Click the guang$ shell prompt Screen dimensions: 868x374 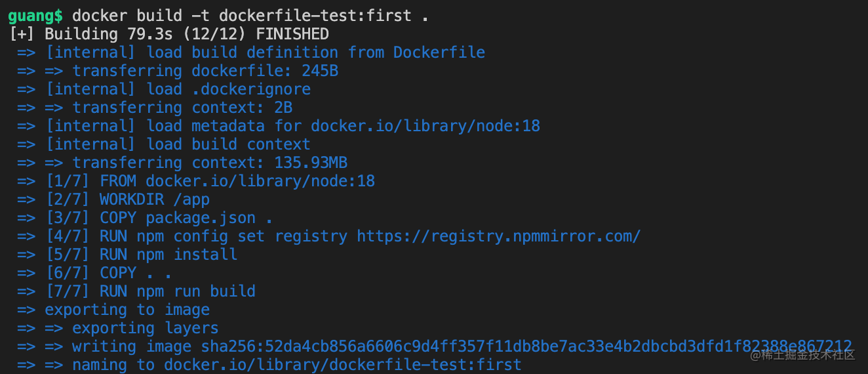(x=36, y=16)
